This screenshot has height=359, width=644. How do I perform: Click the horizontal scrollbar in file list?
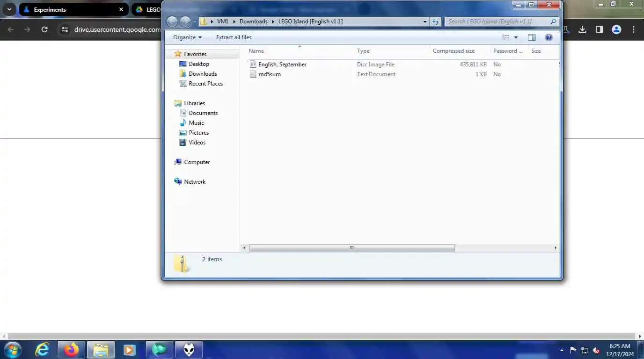pos(351,248)
